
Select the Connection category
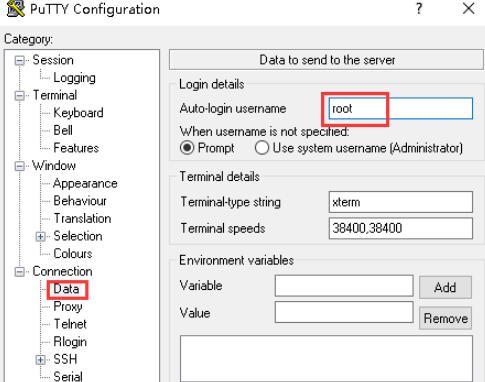point(62,271)
